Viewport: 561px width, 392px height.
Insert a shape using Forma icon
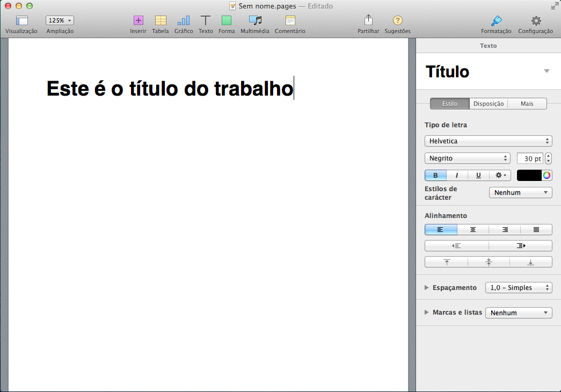[x=227, y=21]
